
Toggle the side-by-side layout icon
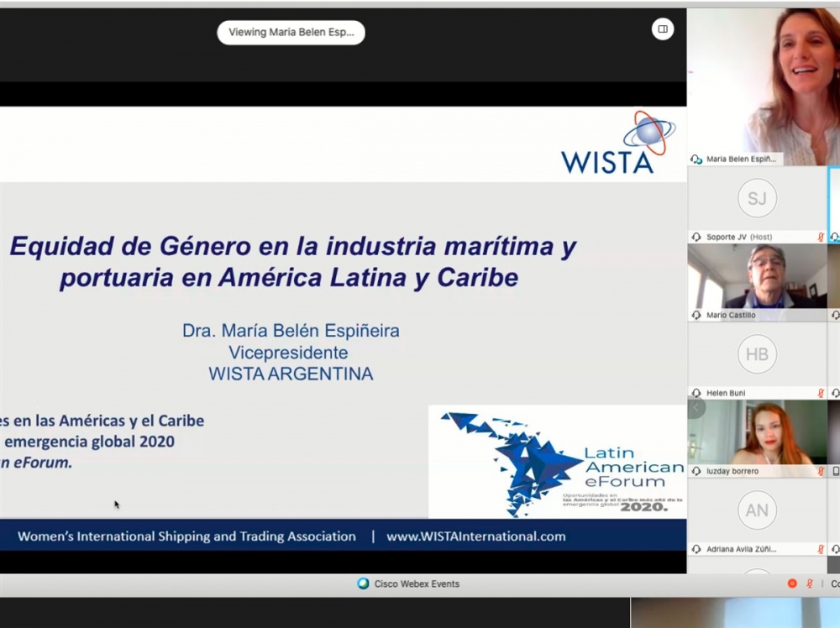click(x=663, y=29)
